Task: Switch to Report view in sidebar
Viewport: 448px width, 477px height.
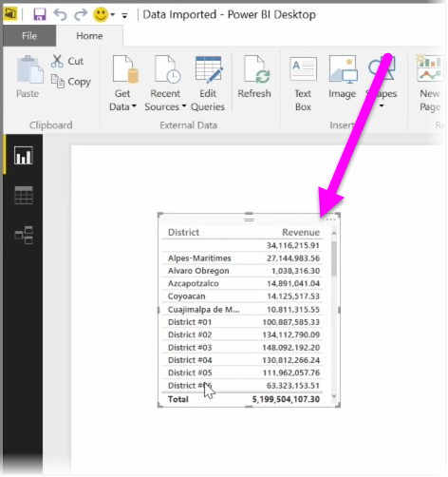Action: [24, 155]
